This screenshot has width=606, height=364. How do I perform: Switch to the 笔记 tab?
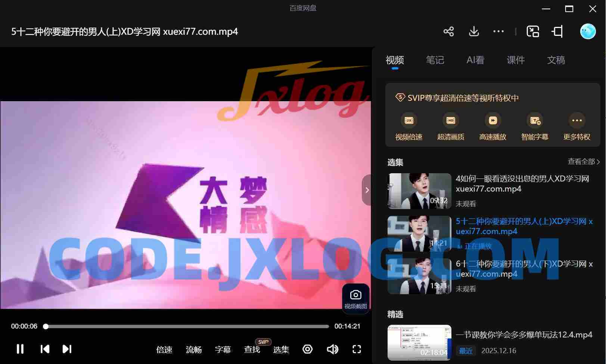tap(435, 60)
